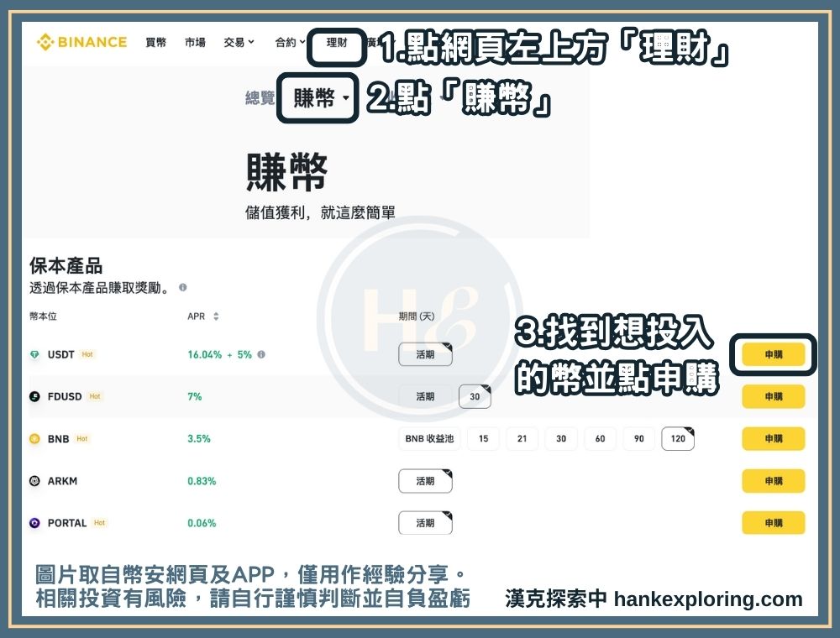Click 申購 button for FDUSD
This screenshot has width=840, height=638.
tap(774, 396)
